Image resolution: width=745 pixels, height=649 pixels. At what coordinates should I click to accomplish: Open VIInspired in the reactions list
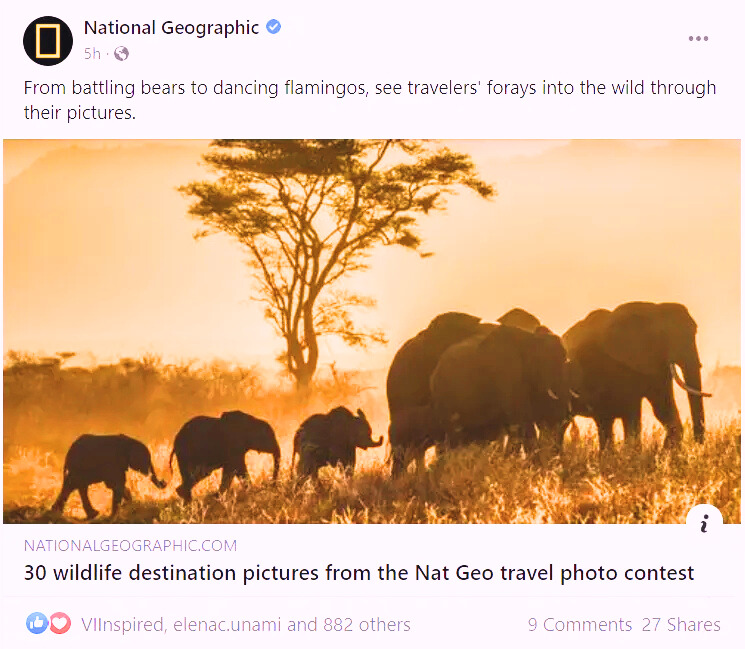click(x=123, y=624)
